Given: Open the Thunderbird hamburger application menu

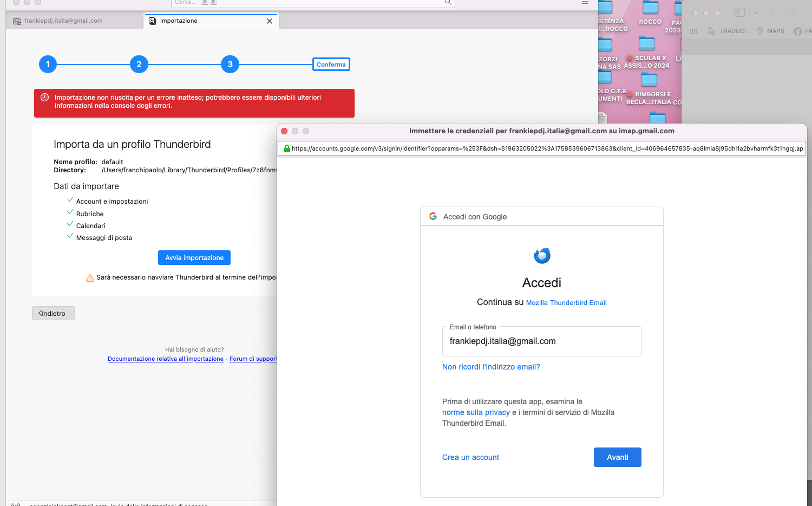Looking at the screenshot, I should [x=585, y=2].
